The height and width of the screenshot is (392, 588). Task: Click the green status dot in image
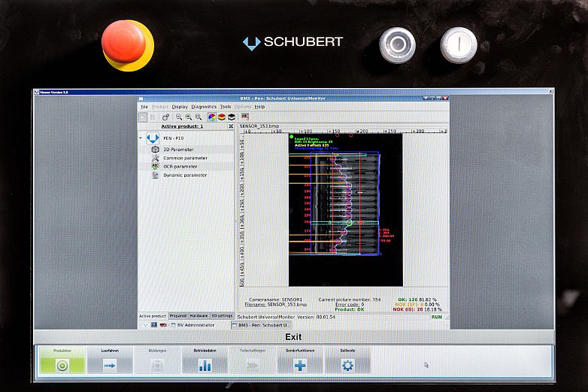click(292, 137)
